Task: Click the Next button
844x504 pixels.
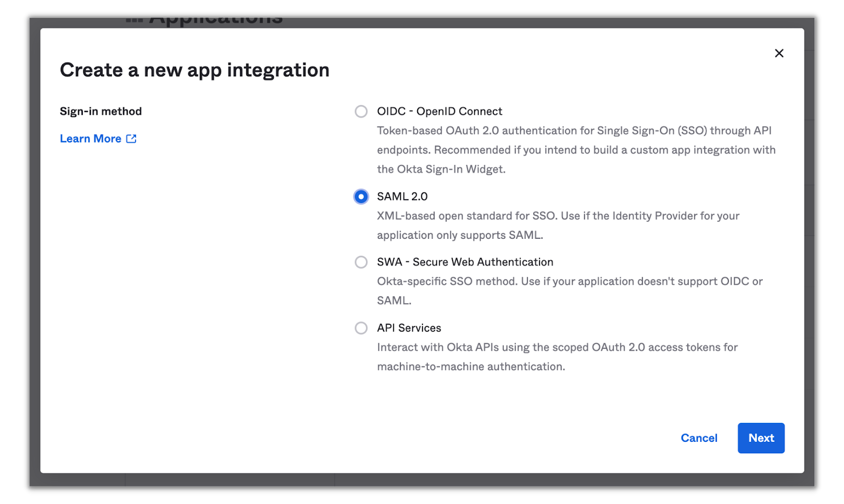Action: [761, 438]
